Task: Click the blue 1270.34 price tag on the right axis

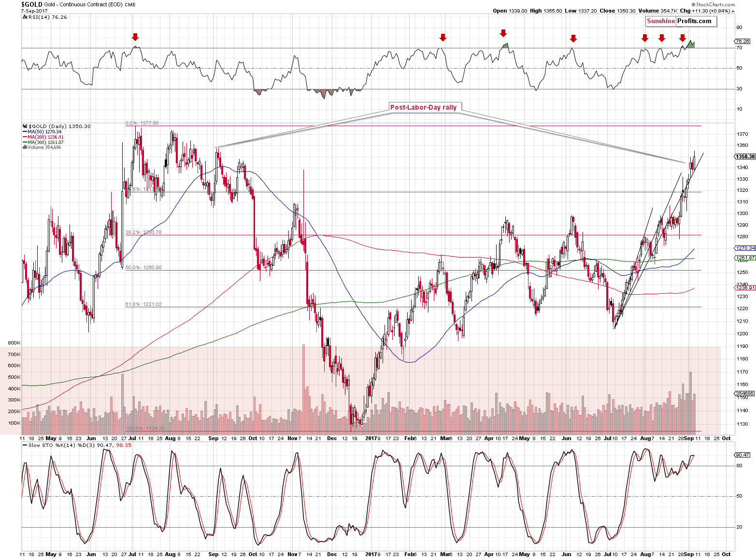Action: 745,248
